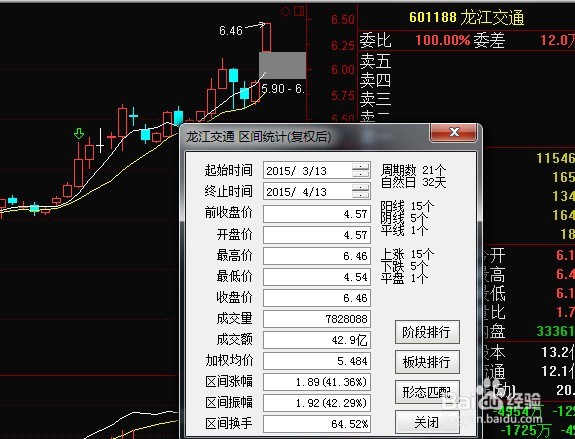575x439 pixels.
Task: Click the 6.46 high price label on chart
Action: (231, 30)
